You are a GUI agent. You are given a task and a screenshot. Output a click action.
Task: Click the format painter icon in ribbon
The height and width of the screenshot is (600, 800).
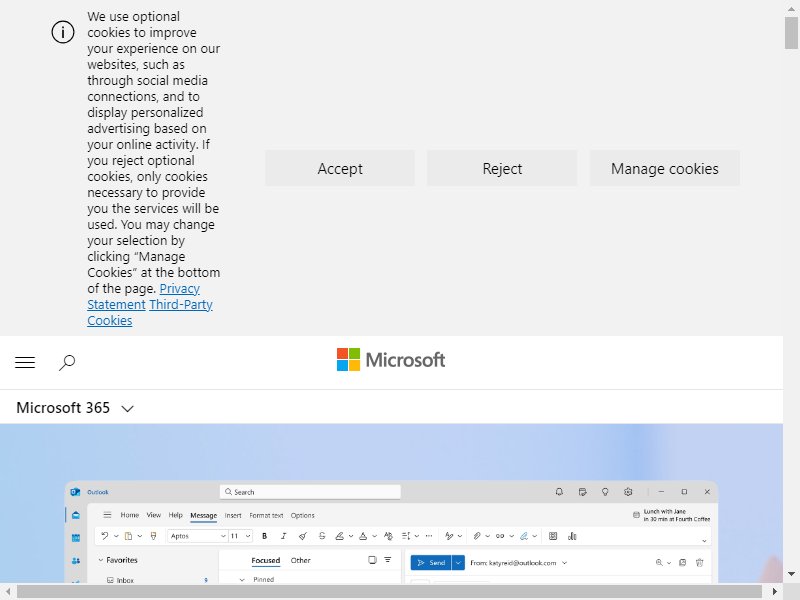click(x=153, y=536)
